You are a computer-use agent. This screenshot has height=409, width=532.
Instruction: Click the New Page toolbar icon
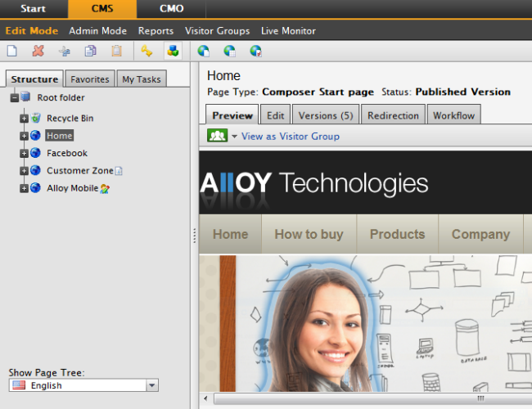pyautogui.click(x=12, y=51)
